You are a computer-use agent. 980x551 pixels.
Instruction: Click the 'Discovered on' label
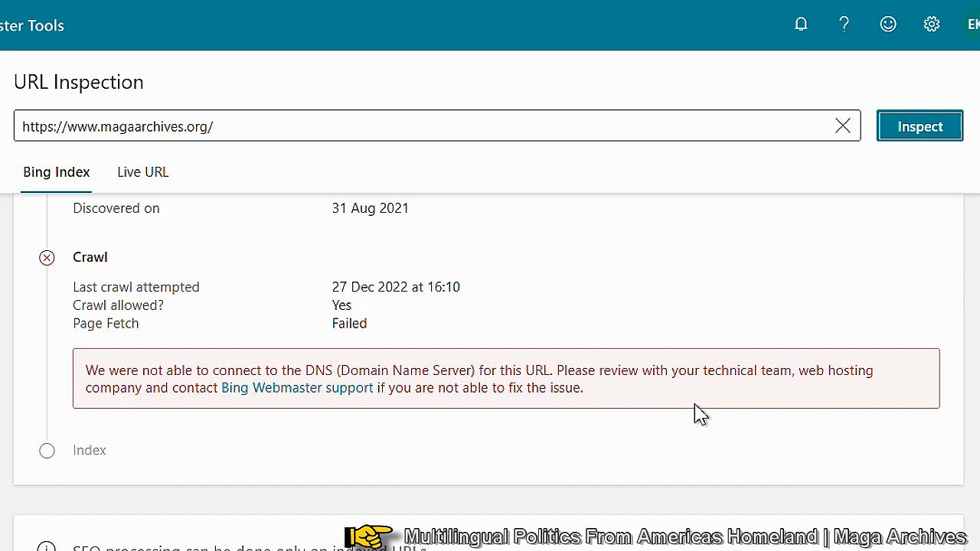[x=116, y=208]
